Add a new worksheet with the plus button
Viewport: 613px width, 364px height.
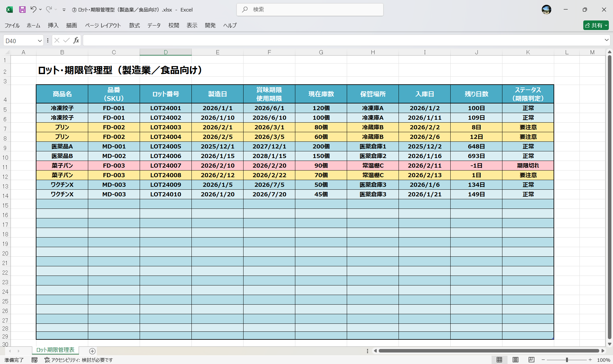(92, 351)
